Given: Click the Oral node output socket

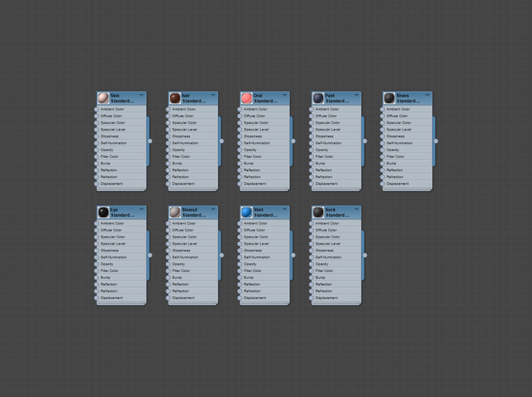Looking at the screenshot, I should [293, 141].
